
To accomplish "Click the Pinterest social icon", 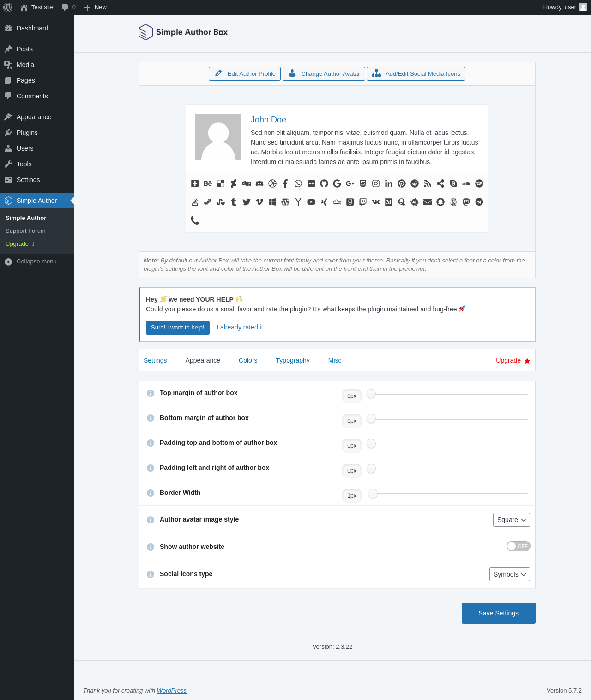I will pos(402,183).
